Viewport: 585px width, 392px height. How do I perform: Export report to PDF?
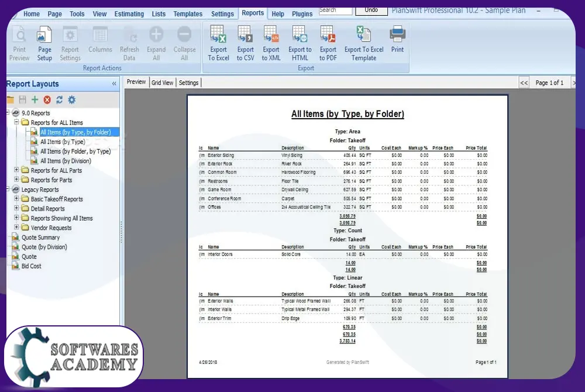point(328,44)
